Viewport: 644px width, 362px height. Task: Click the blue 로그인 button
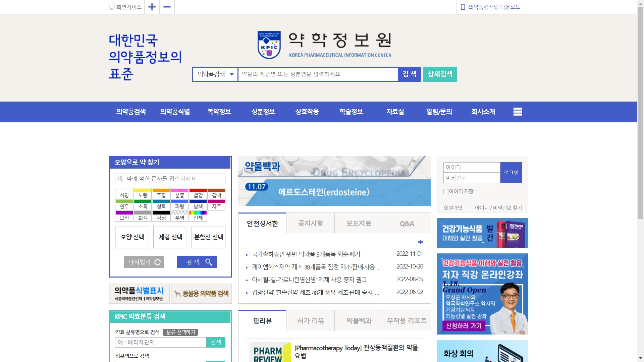click(511, 173)
